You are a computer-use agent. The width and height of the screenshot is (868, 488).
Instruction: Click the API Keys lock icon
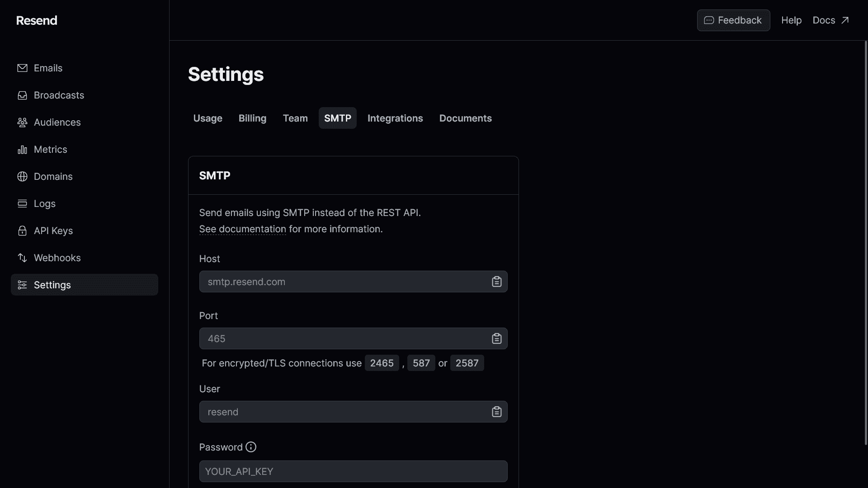click(x=22, y=230)
